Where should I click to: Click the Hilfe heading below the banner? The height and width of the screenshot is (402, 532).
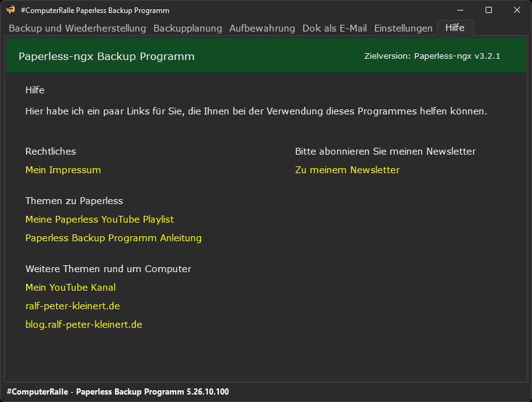pos(35,90)
